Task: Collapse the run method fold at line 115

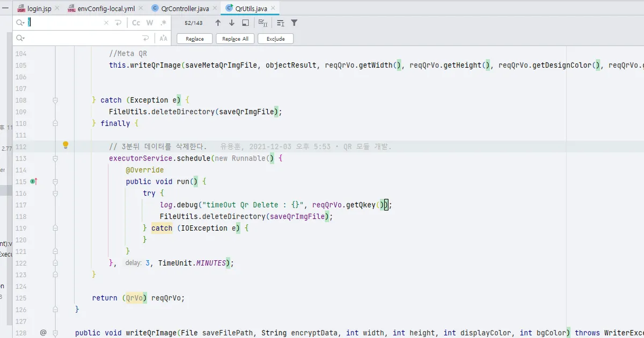Action: coord(55,182)
